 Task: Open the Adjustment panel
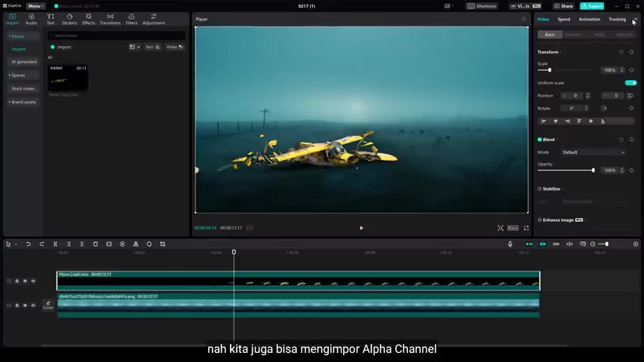[x=154, y=19]
